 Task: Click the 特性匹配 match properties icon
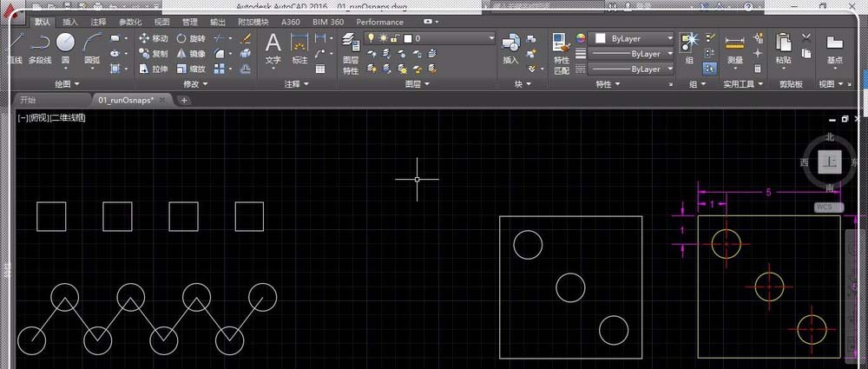pos(562,52)
